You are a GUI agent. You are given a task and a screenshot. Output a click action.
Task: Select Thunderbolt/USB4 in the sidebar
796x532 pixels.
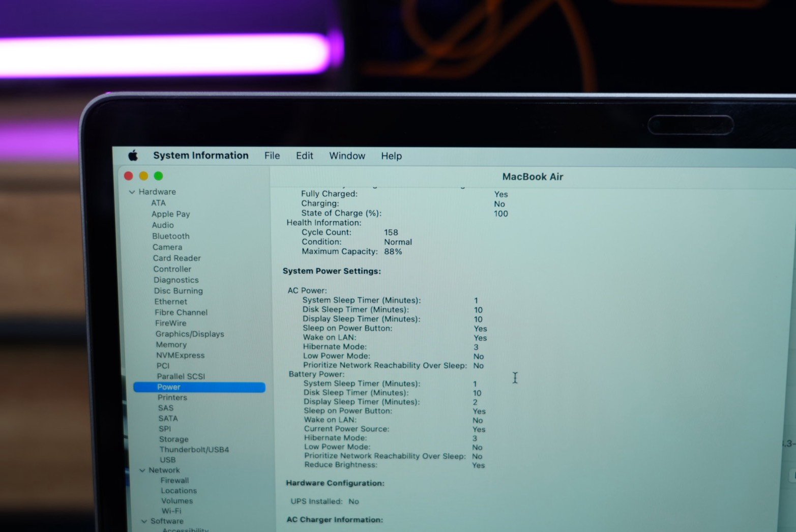(194, 450)
